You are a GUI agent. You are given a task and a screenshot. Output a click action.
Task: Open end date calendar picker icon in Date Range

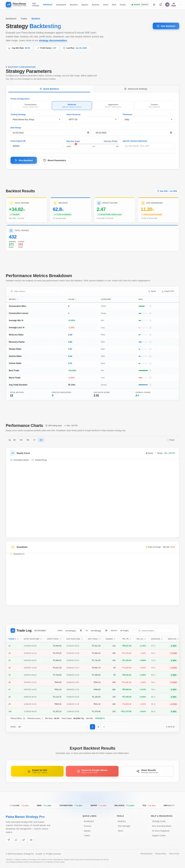[x=171, y=133]
